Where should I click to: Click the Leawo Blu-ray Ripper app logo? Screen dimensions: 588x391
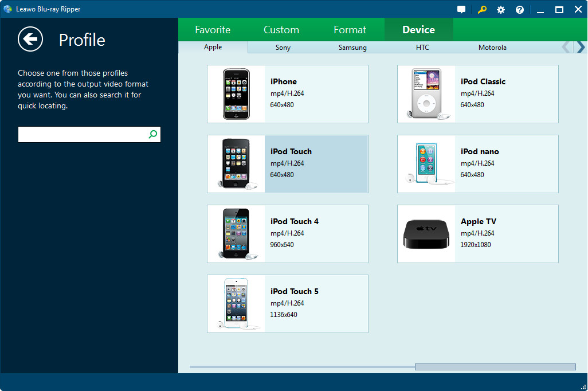tap(7, 9)
